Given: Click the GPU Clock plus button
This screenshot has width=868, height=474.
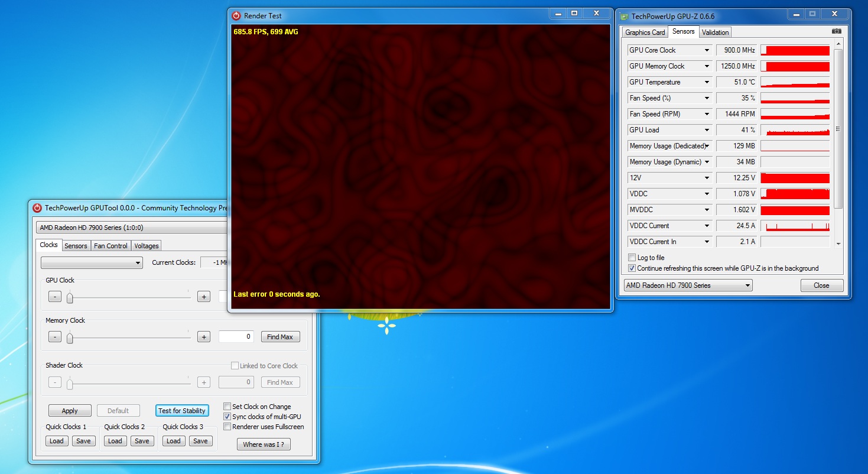Looking at the screenshot, I should (204, 297).
